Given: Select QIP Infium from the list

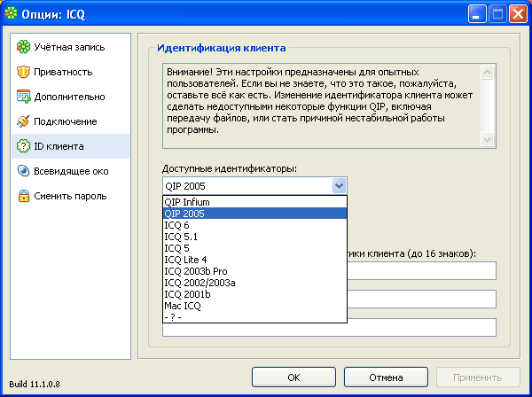Looking at the screenshot, I should (187, 202).
